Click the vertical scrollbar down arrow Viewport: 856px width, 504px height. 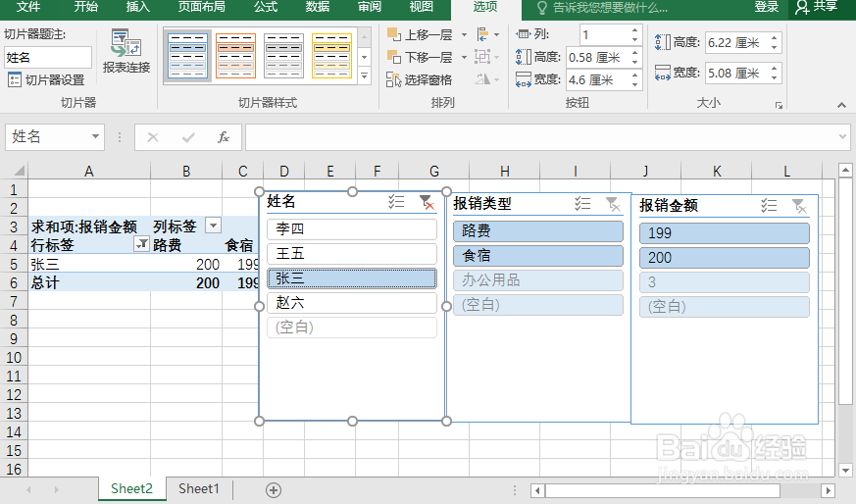tap(845, 470)
